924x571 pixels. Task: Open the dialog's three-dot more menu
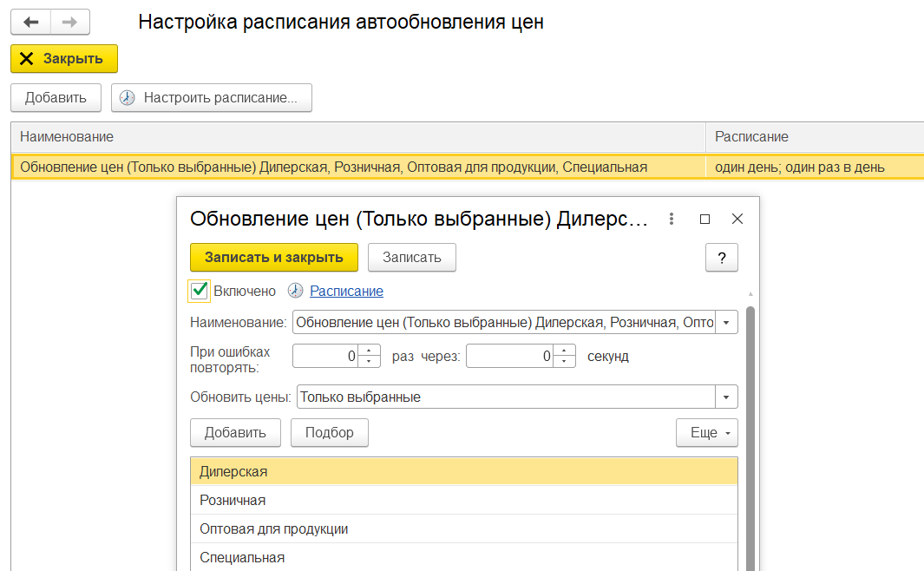click(x=671, y=220)
